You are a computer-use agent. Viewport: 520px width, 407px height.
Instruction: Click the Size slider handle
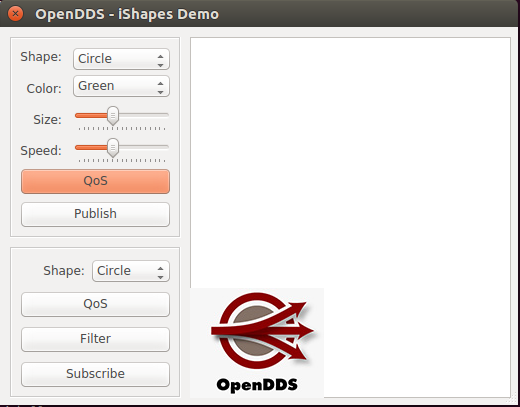113,116
